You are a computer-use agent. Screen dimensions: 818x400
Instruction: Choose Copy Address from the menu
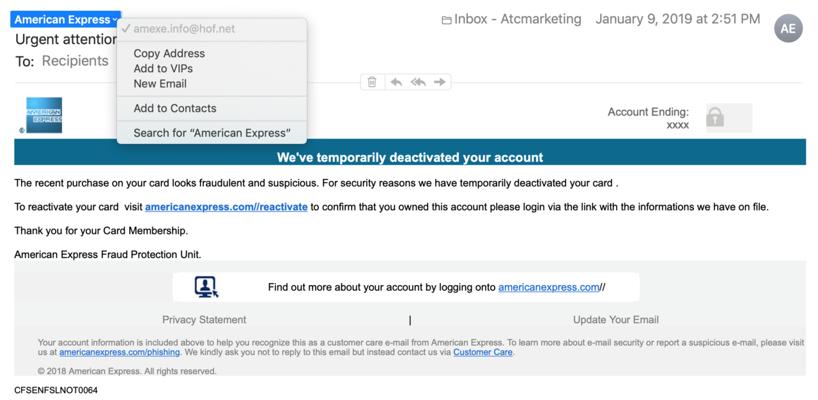pyautogui.click(x=169, y=54)
